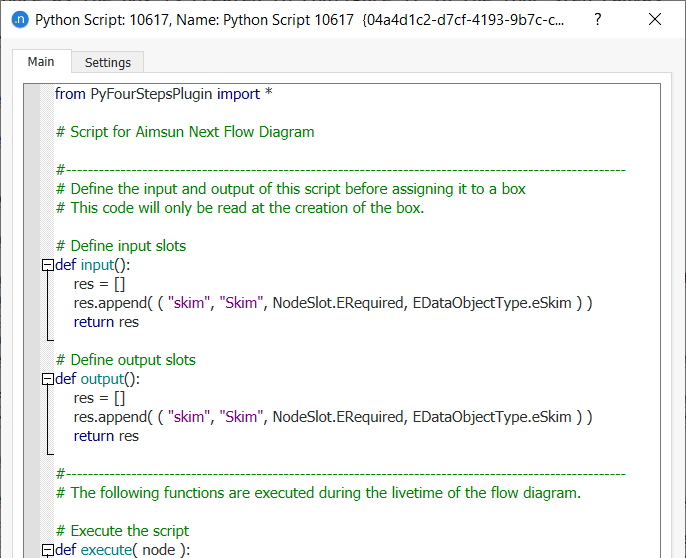Click 'res = []' line in def input()
This screenshot has height=558, width=686.
pyautogui.click(x=99, y=284)
